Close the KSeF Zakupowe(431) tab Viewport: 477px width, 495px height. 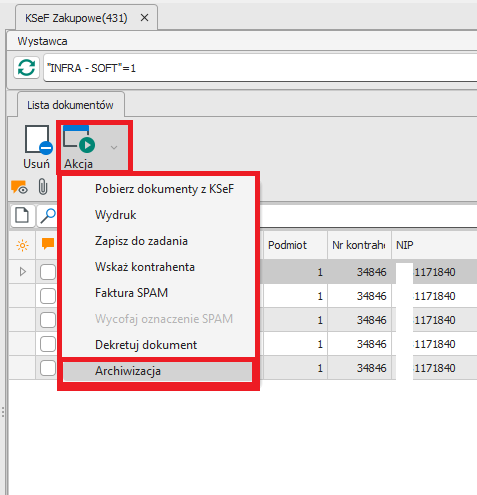[144, 18]
